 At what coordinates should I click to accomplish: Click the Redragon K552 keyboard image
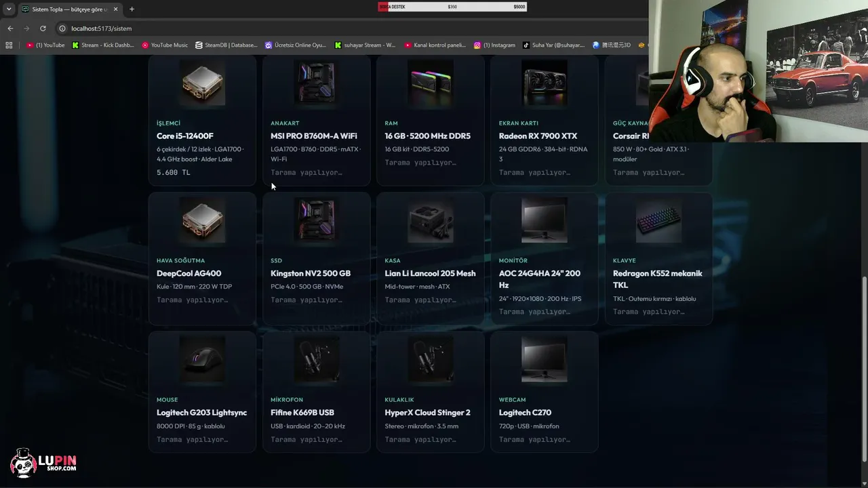click(x=658, y=220)
